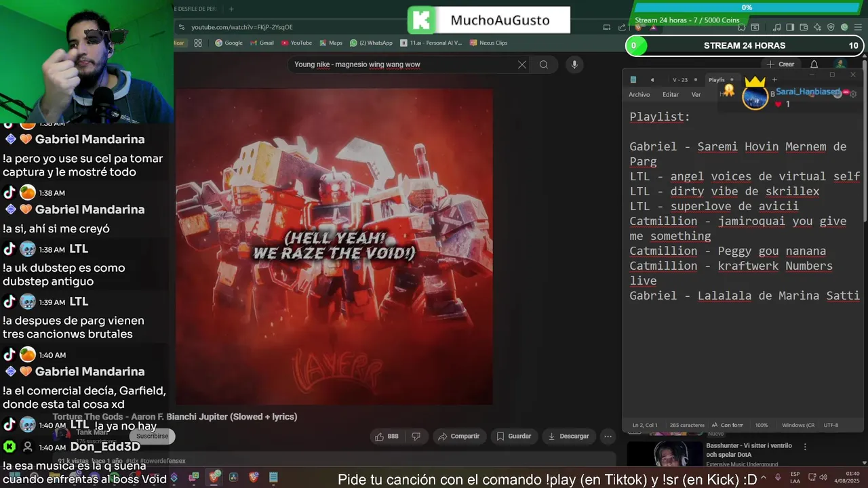868x488 pixels.
Task: Open the Gmail bookmark
Action: click(x=262, y=43)
